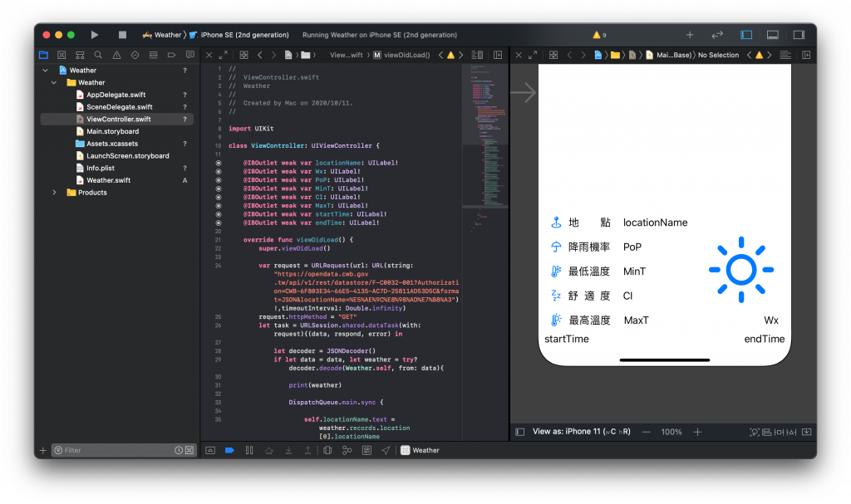Zoom out the storyboard canvas
The width and height of the screenshot is (851, 504).
pyautogui.click(x=646, y=432)
